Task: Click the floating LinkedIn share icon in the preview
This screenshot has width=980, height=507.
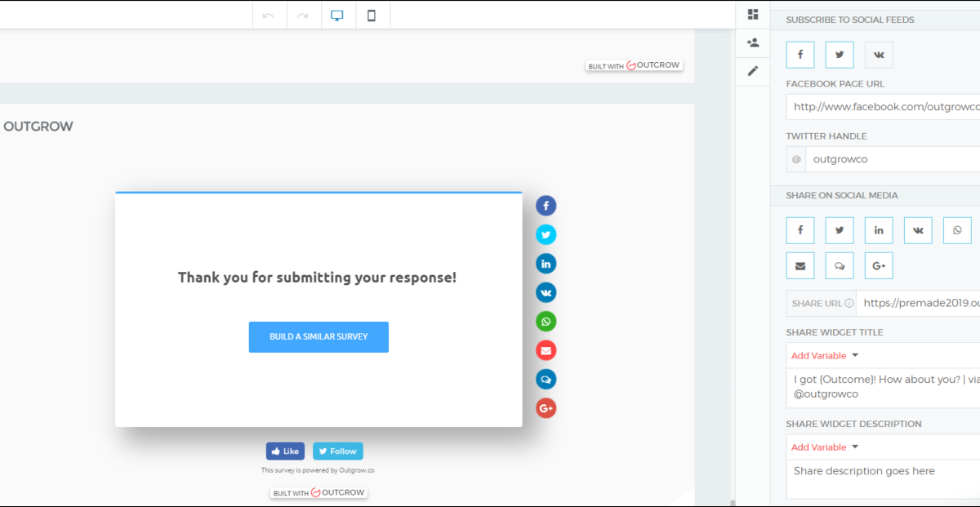Action: click(x=546, y=264)
